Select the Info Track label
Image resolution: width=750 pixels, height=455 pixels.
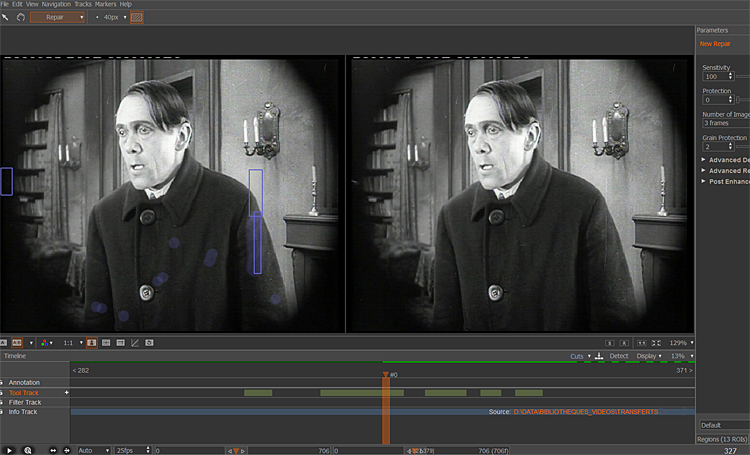[23, 412]
